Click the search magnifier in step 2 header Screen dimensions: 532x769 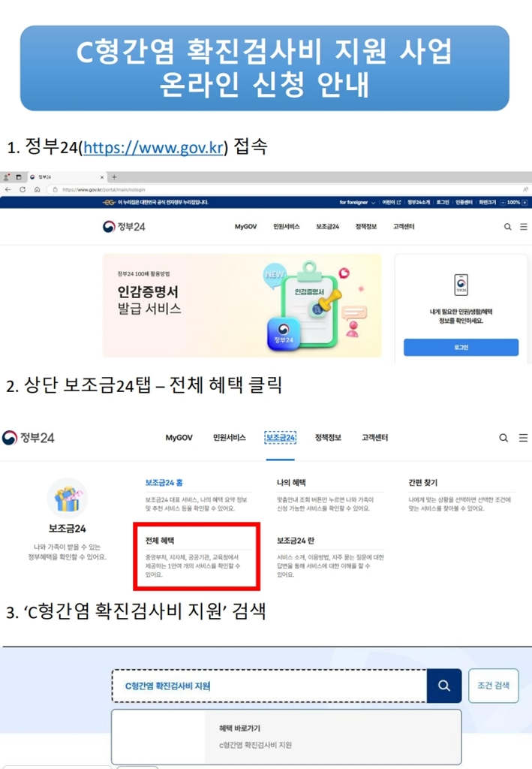point(503,438)
